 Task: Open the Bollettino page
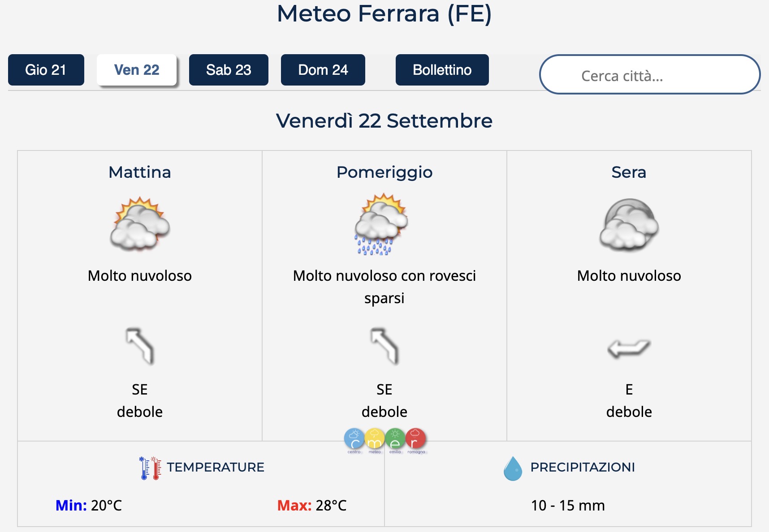click(x=442, y=70)
